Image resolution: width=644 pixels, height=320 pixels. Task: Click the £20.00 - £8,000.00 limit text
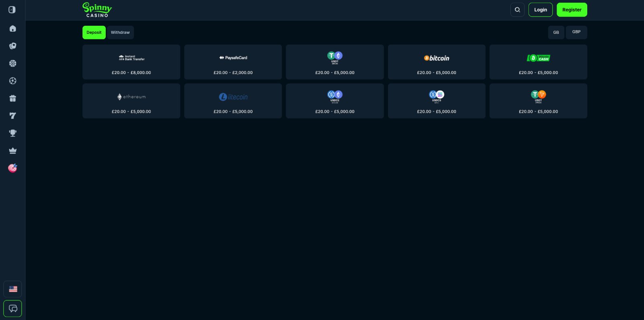tap(131, 73)
